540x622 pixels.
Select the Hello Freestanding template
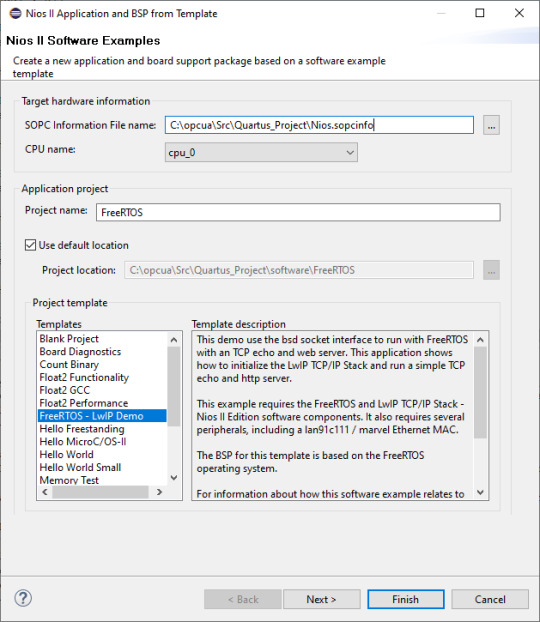coord(82,429)
